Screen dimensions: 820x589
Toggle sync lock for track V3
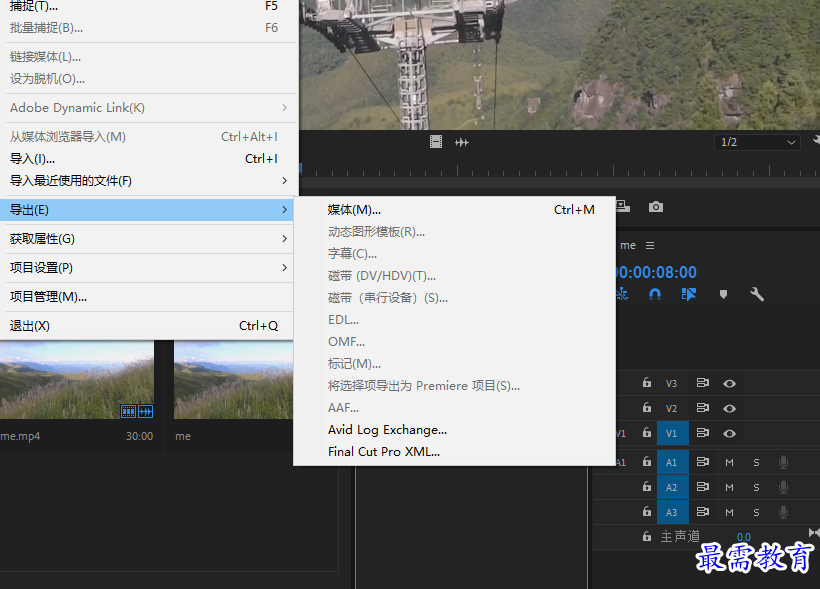[703, 383]
